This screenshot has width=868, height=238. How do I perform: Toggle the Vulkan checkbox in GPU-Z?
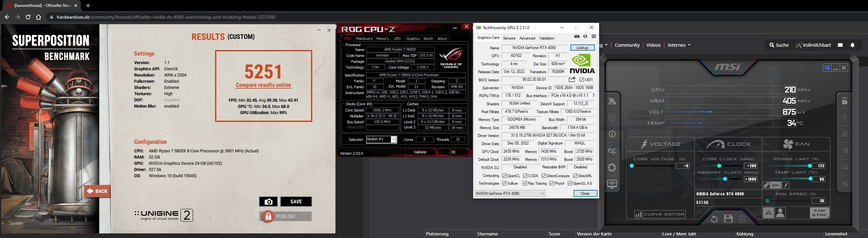(x=504, y=183)
